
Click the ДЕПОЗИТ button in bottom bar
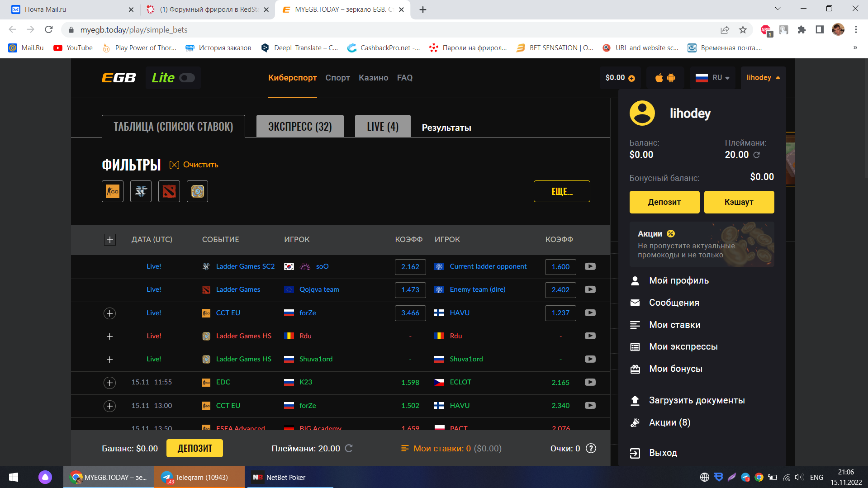194,448
